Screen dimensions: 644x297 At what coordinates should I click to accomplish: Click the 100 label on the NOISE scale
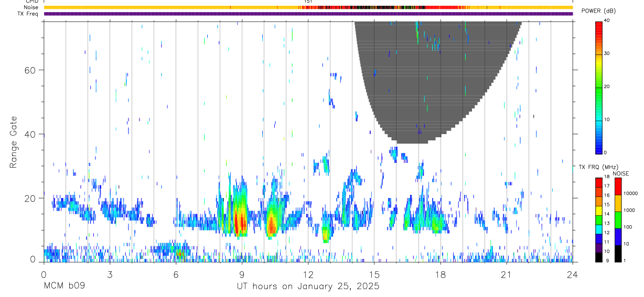pyautogui.click(x=628, y=227)
